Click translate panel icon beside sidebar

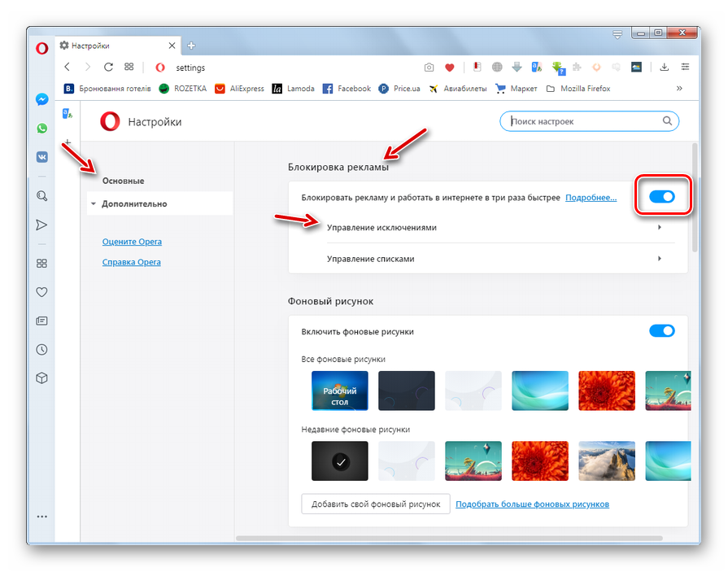click(x=68, y=113)
